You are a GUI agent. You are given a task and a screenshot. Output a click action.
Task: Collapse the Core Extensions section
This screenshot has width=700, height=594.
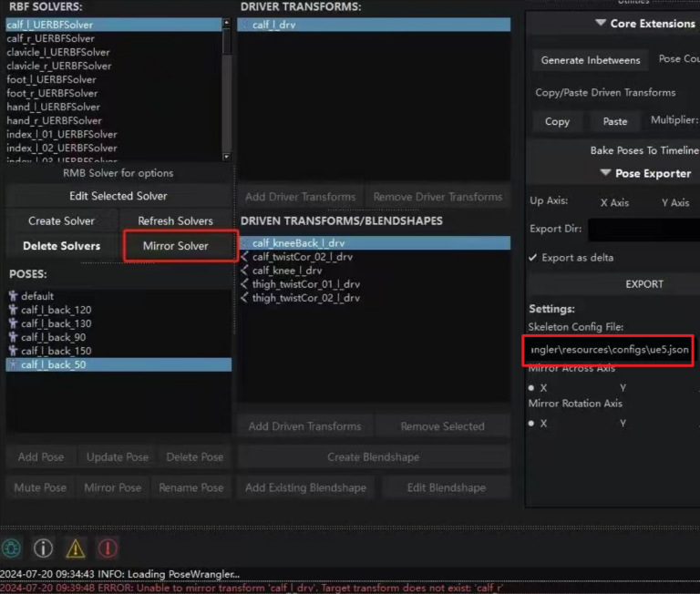coord(601,24)
